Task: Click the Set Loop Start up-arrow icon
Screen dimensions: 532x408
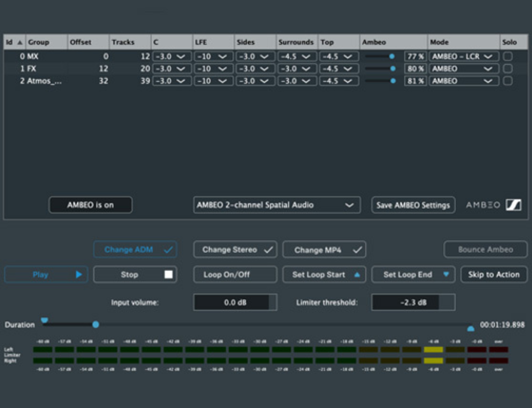Action: pyautogui.click(x=357, y=275)
